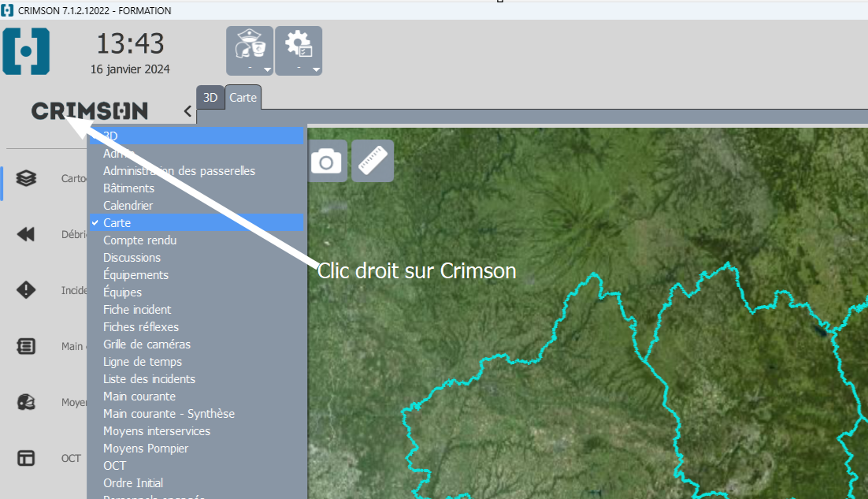The width and height of the screenshot is (868, 499).
Task: Choose Liste des incidents menu entry
Action: pyautogui.click(x=149, y=379)
